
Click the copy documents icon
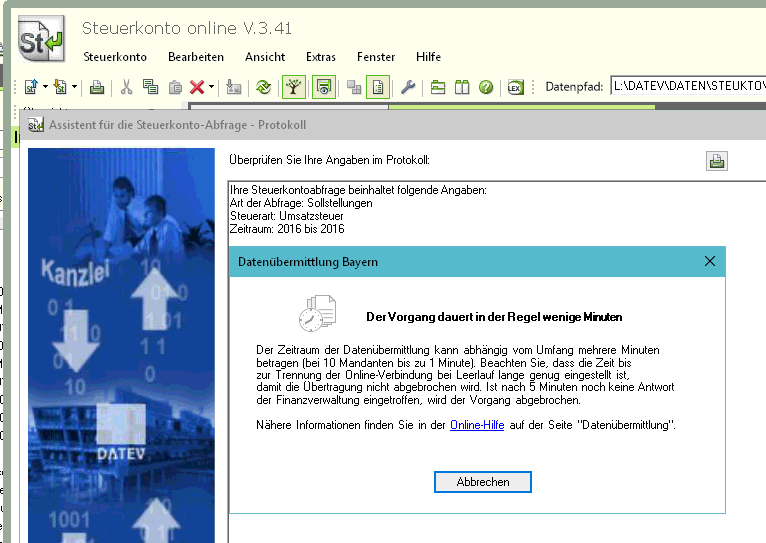click(x=150, y=87)
